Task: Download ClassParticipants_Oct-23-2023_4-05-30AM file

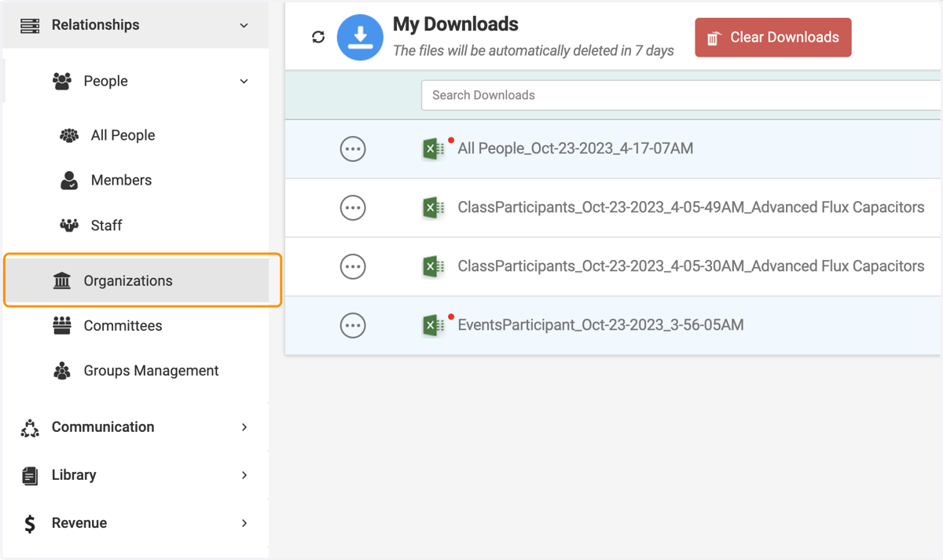Action: 691,266
